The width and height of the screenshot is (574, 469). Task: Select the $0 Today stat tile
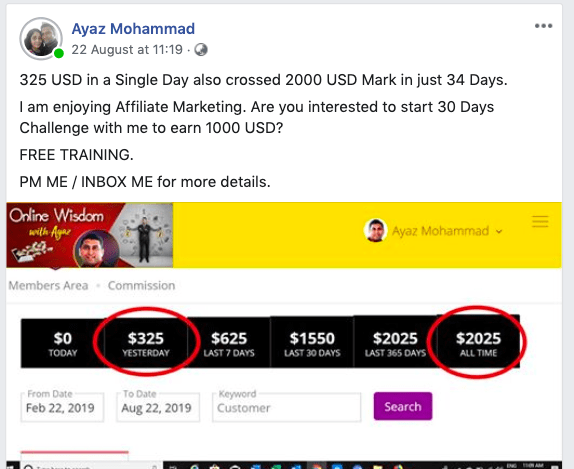click(x=63, y=343)
